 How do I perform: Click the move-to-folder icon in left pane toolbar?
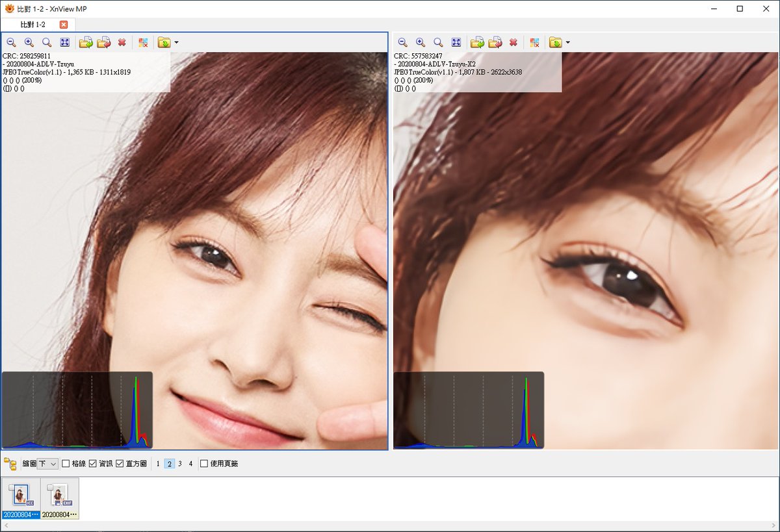[x=103, y=42]
